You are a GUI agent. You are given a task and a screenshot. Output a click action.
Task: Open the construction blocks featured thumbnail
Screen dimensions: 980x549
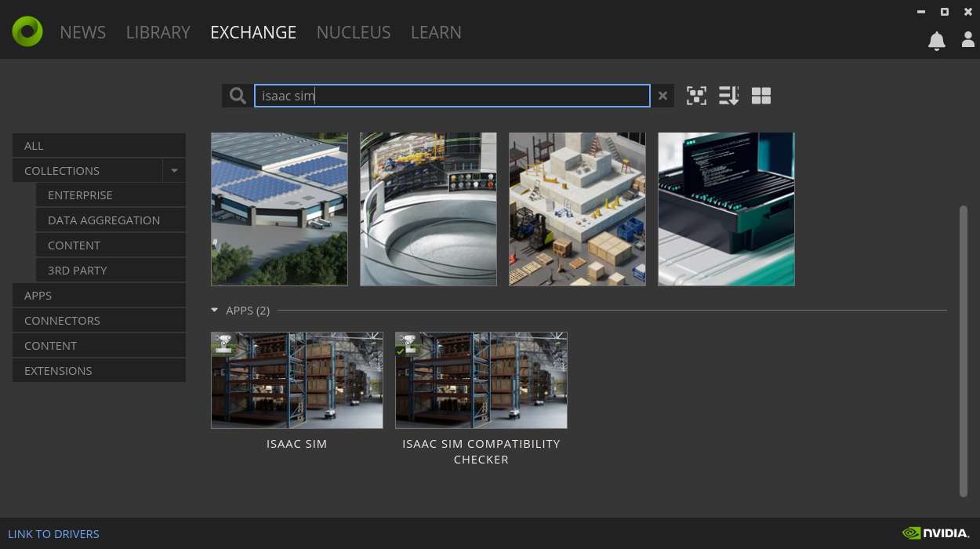[x=577, y=209]
